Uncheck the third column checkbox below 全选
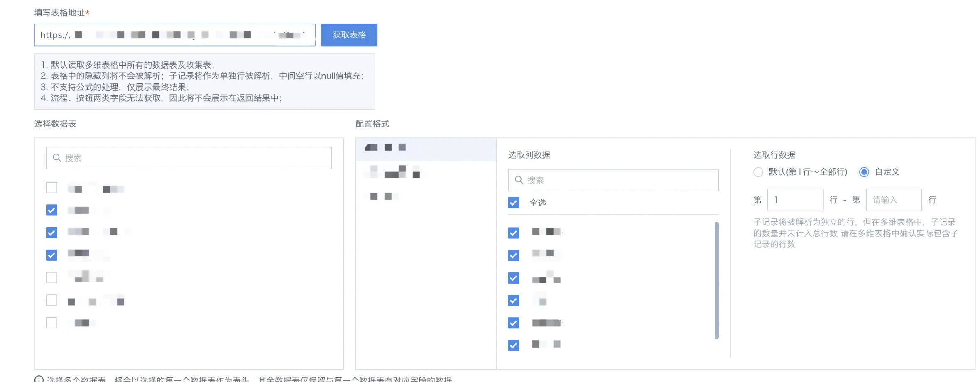This screenshot has width=980, height=382. (x=514, y=278)
